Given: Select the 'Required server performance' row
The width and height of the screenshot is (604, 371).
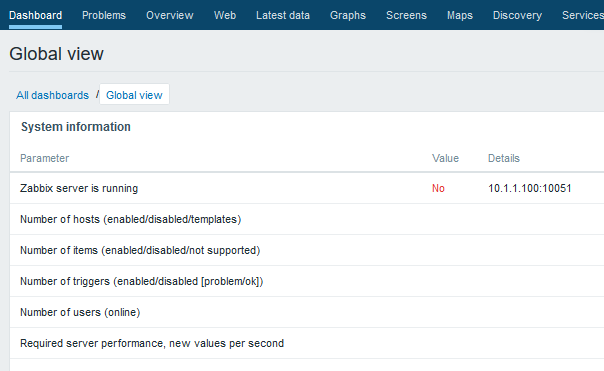Looking at the screenshot, I should (x=307, y=343).
